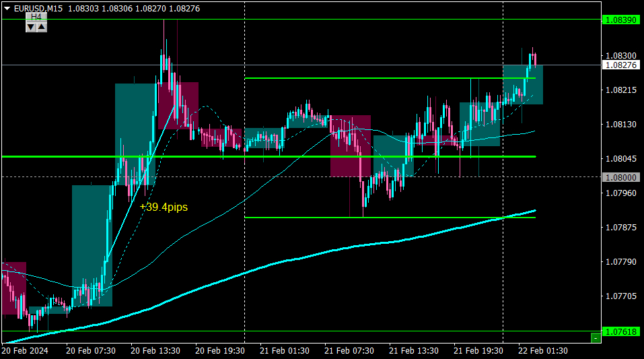Click the down arrow under H4
Image resolution: width=644 pixels, height=359 pixels.
coord(31,27)
